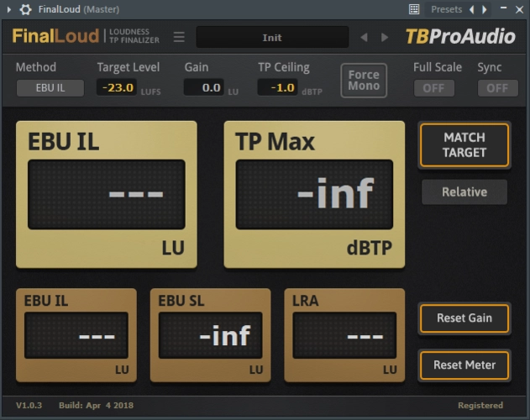
Task: Expand the plugin menu arrow beside gear
Action: click(9, 9)
